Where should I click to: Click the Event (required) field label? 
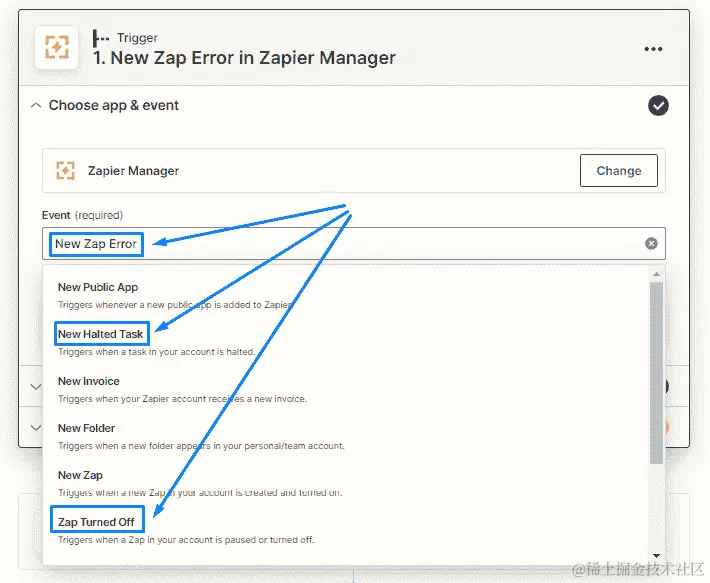pyautogui.click(x=82, y=215)
